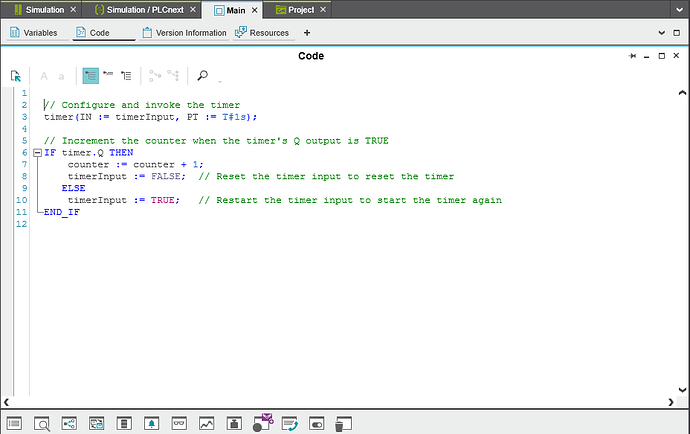Pin the Code panel

632,55
